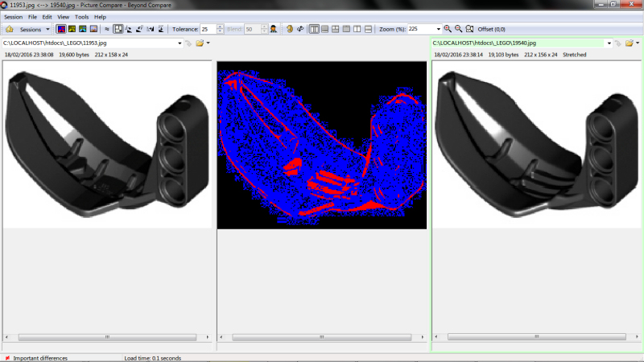The image size is (644, 362).
Task: Click the horizontal scrollbar under the difference image
Action: (321, 337)
